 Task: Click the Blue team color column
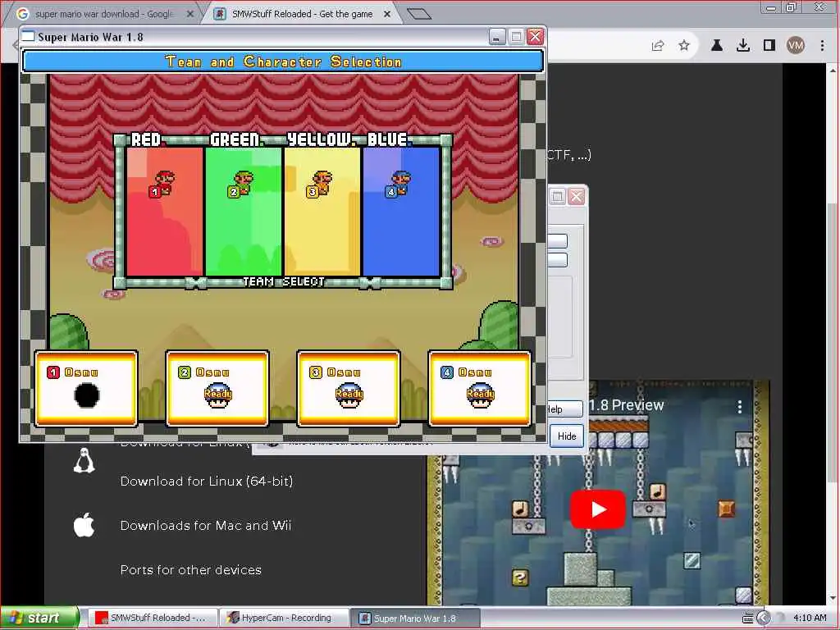tap(402, 212)
